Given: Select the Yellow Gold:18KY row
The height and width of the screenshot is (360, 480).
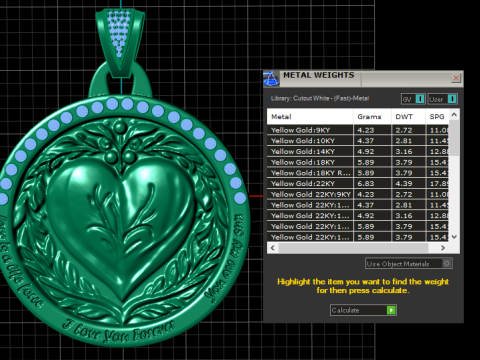Looking at the screenshot, I should point(358,162).
